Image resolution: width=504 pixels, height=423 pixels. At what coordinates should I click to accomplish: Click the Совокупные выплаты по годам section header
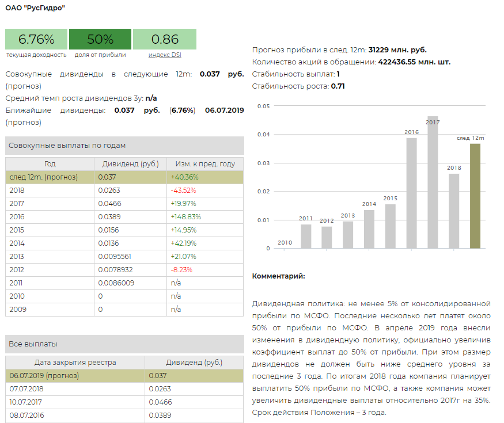pyautogui.click(x=124, y=146)
